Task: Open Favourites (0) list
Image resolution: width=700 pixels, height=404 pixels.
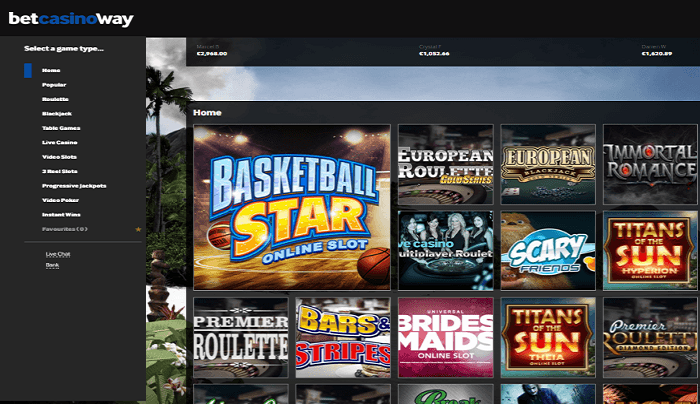Action: (65, 229)
